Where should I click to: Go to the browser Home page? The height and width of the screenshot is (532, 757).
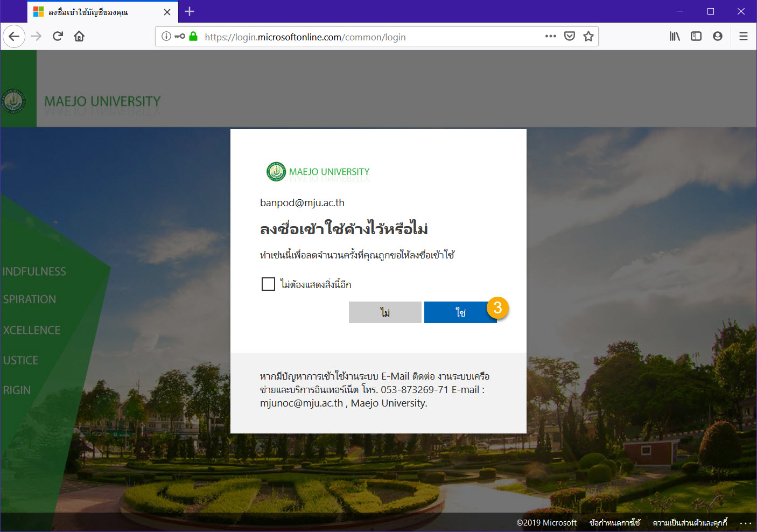[x=79, y=37]
